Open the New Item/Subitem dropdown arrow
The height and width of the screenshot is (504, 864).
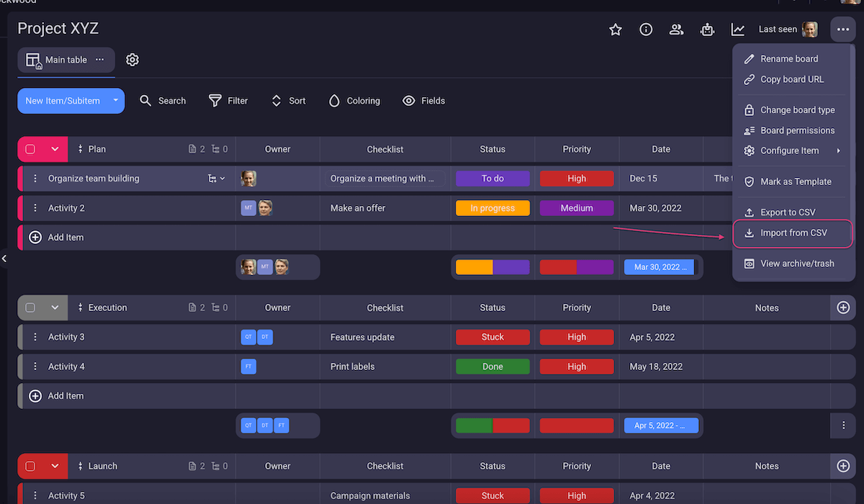pos(115,101)
